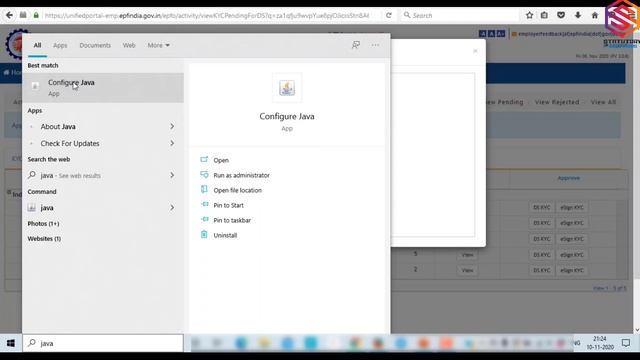Click the search feedback icon
The image size is (640, 360).
pos(356,45)
